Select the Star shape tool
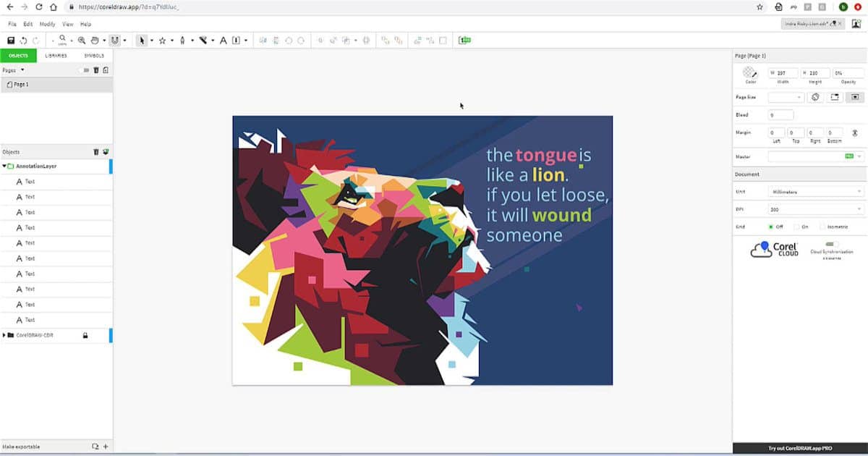Image resolution: width=868 pixels, height=456 pixels. pos(162,41)
